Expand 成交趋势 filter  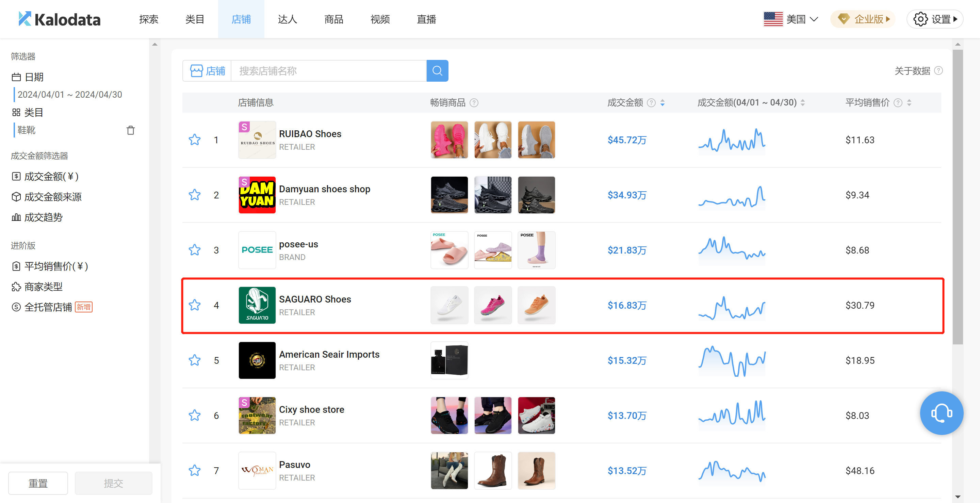click(37, 217)
